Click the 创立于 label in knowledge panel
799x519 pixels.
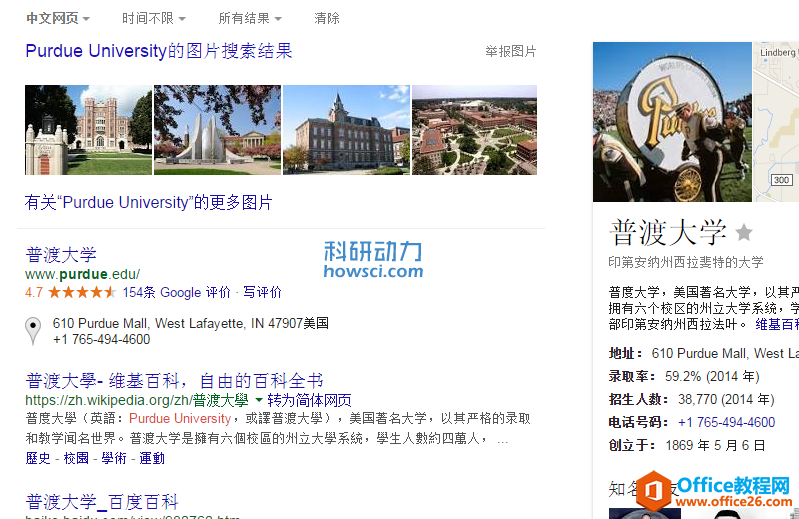click(x=632, y=445)
